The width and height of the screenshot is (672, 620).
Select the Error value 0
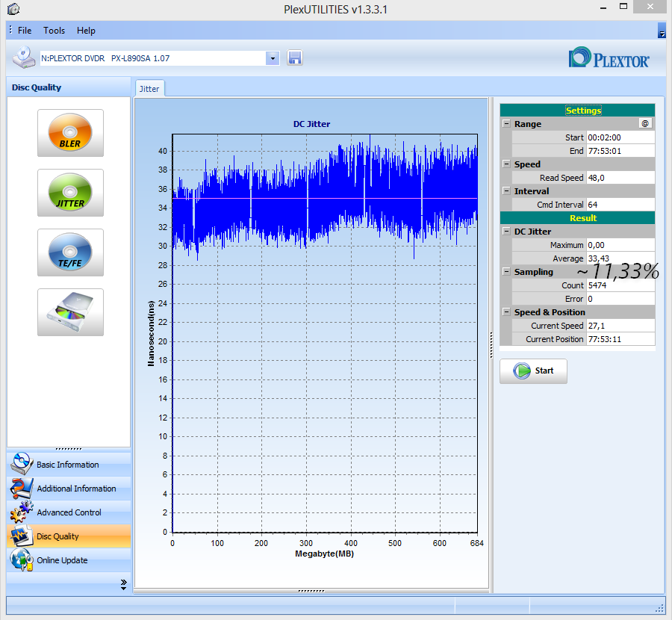(620, 299)
